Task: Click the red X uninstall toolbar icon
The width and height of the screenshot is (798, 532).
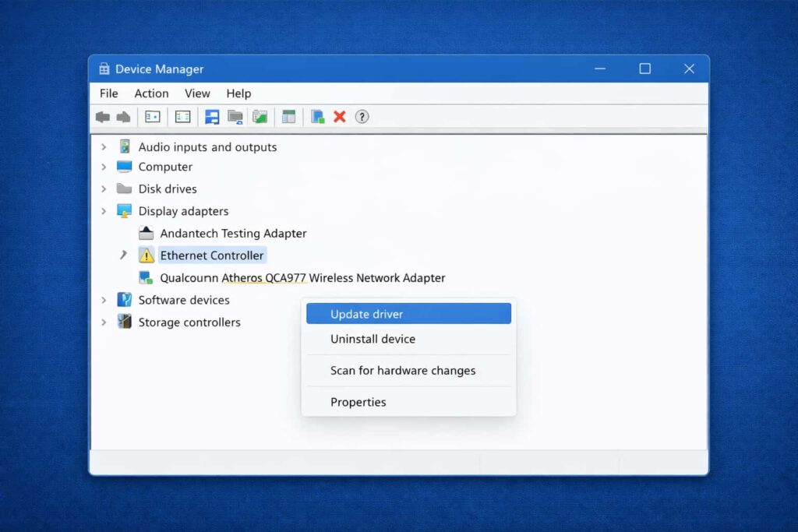Action: pos(340,117)
